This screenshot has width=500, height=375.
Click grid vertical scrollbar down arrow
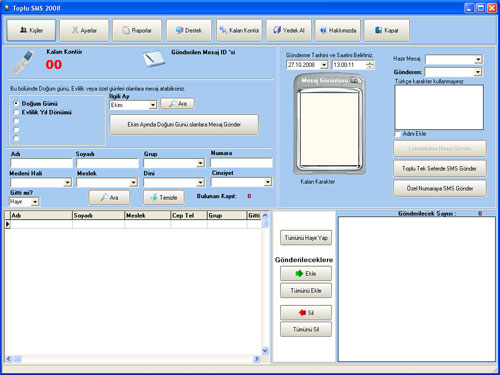(x=265, y=350)
